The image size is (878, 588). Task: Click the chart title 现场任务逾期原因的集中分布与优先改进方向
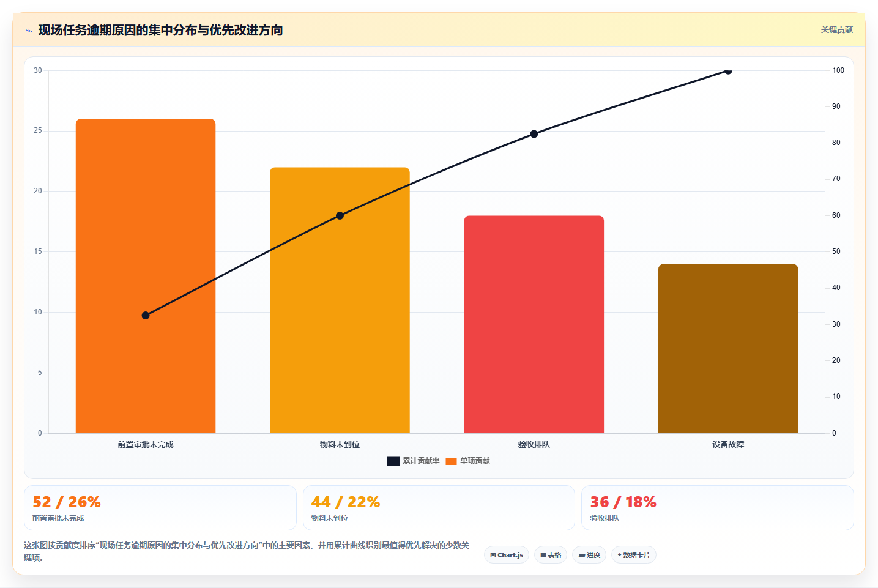[x=160, y=30]
